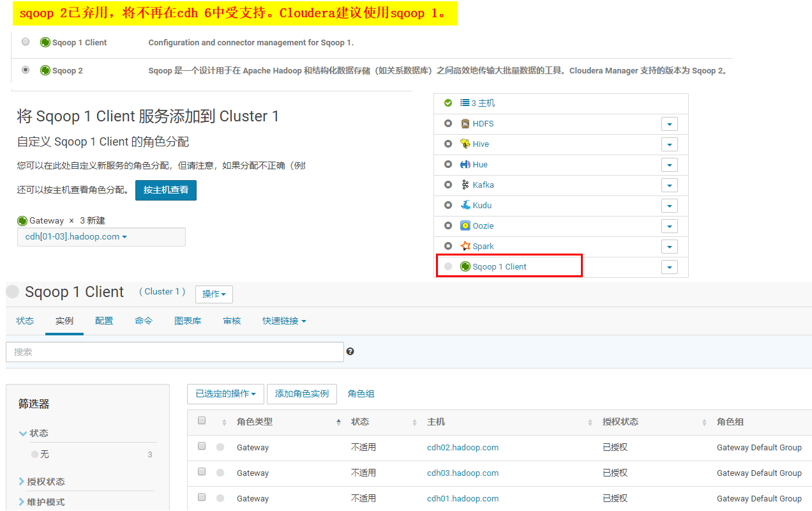Viewport: 812px width, 511px height.
Task: Switch to the 命令 tab
Action: (x=144, y=321)
